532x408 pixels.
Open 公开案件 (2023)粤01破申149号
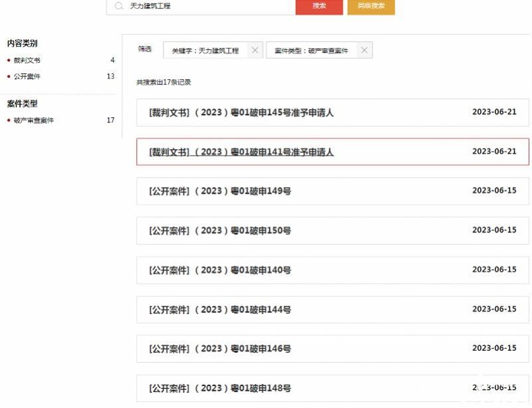coord(220,191)
